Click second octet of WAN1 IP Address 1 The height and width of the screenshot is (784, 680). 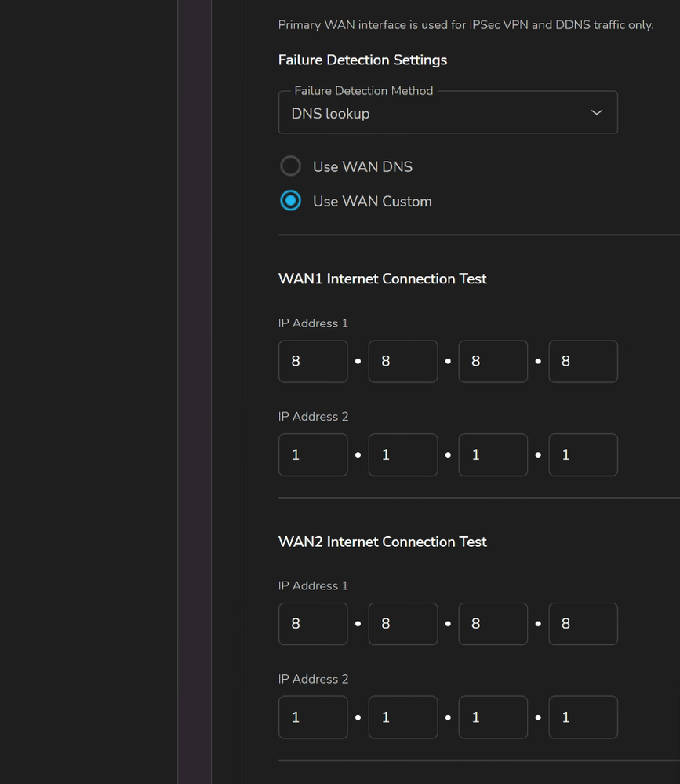point(403,361)
